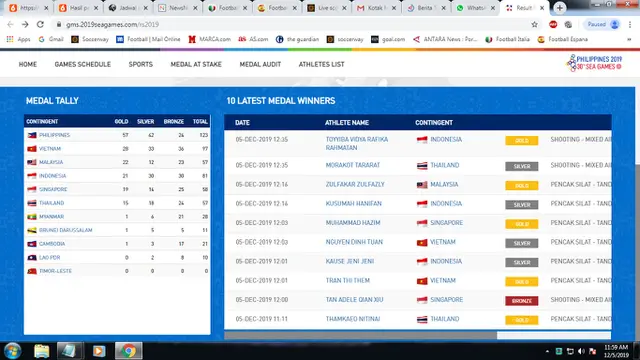Open MALAYSIA in the medal tally

[x=51, y=162]
